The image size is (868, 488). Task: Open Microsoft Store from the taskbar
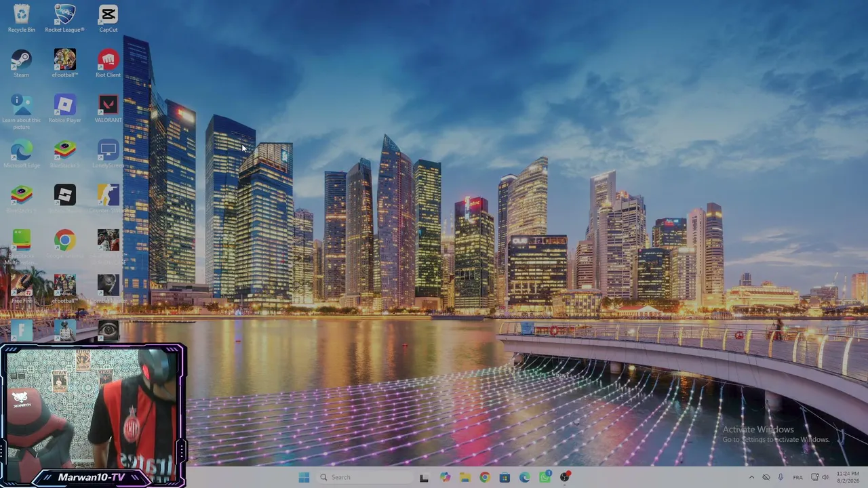pyautogui.click(x=505, y=477)
